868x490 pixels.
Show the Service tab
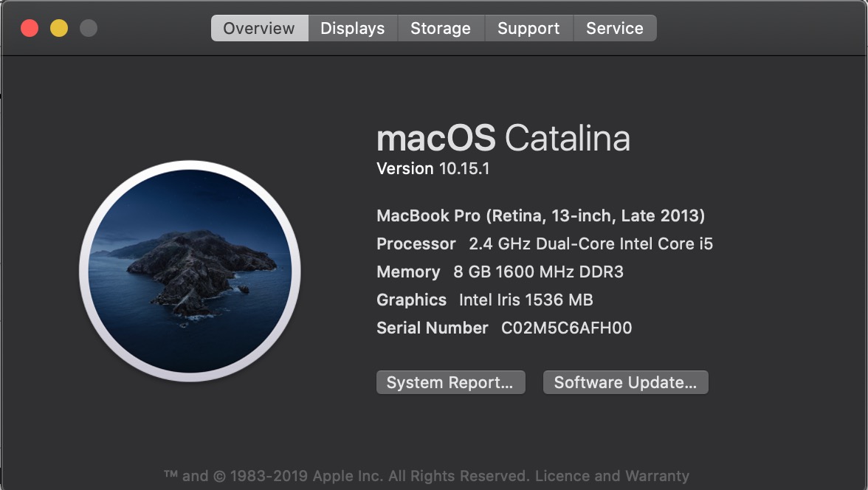coord(614,29)
